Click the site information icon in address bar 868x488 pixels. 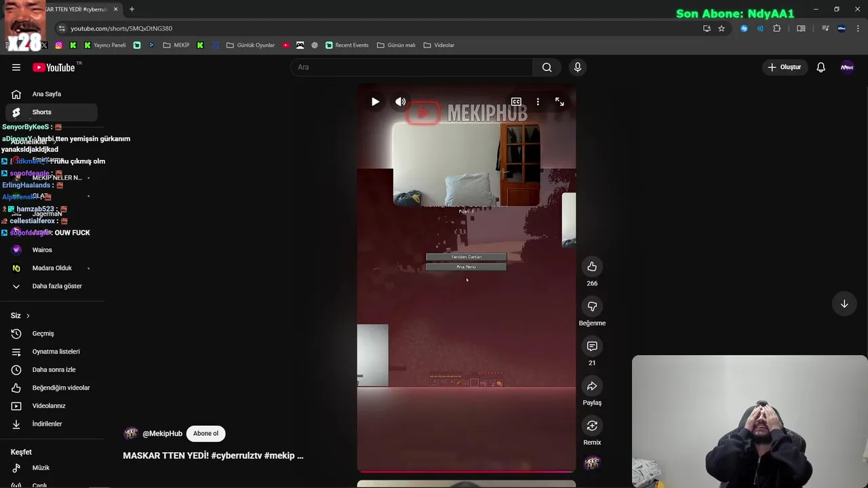click(x=62, y=28)
